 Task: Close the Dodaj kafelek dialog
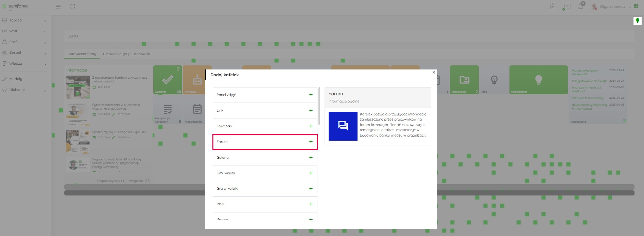click(434, 72)
